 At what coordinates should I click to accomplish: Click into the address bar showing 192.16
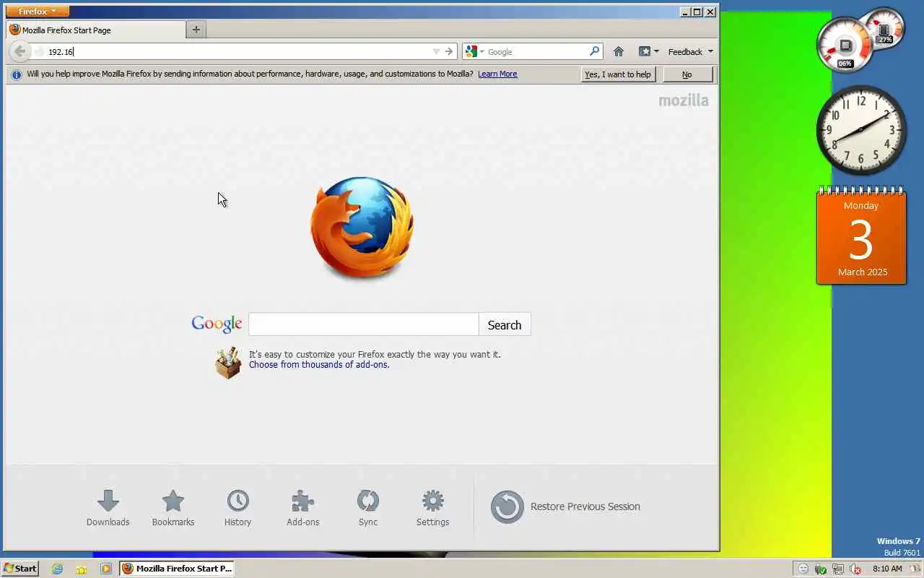(x=238, y=51)
